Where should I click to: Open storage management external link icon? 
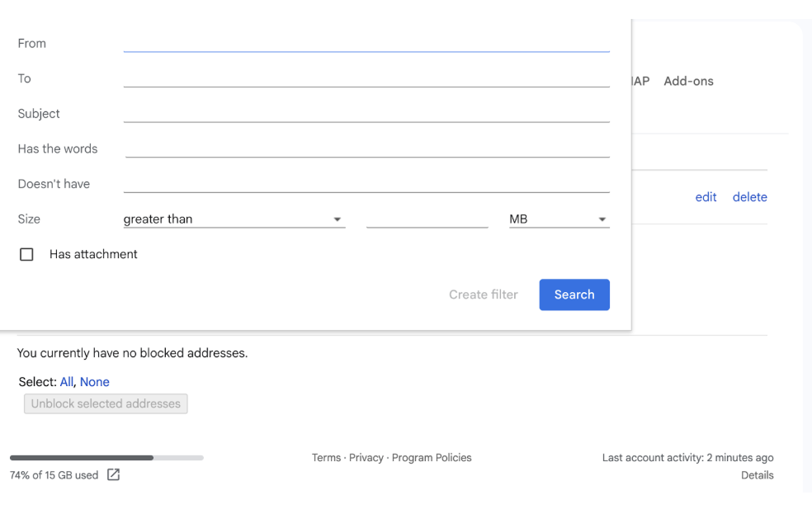point(113,475)
